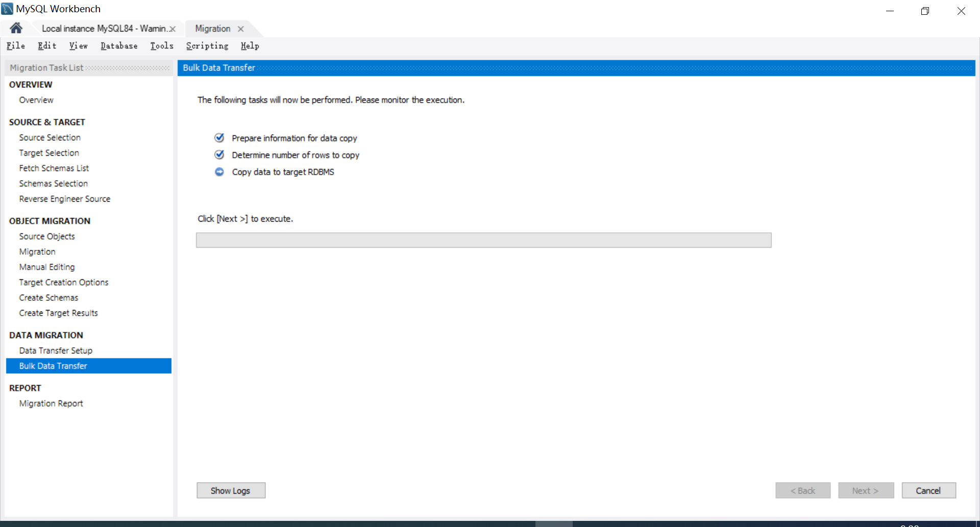Click the Show Logs button
Image resolution: width=980 pixels, height=527 pixels.
click(231, 490)
